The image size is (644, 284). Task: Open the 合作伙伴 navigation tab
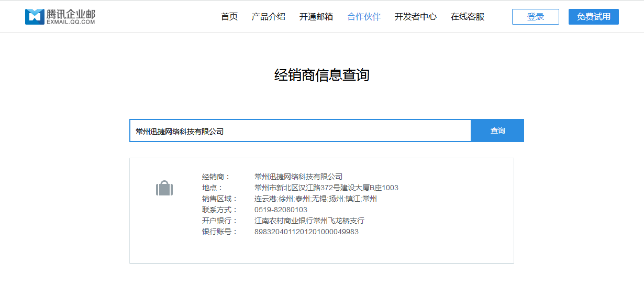364,17
